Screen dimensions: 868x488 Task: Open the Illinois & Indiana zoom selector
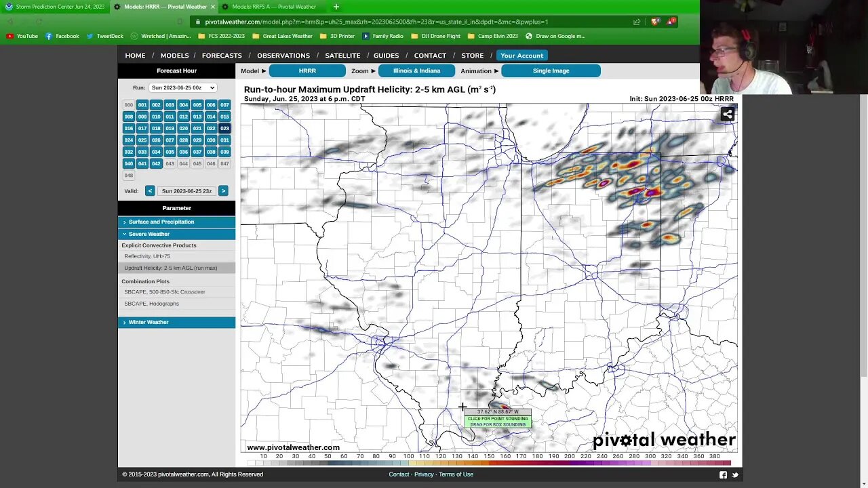416,70
